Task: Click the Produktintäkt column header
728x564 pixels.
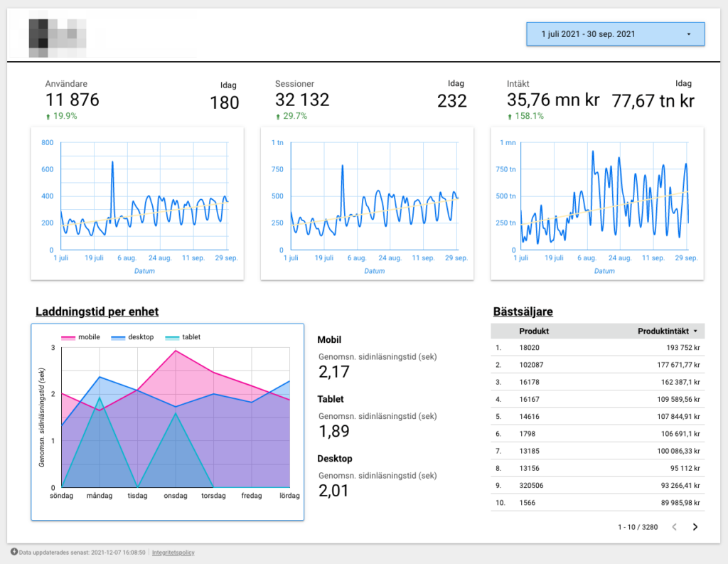Action: [663, 331]
